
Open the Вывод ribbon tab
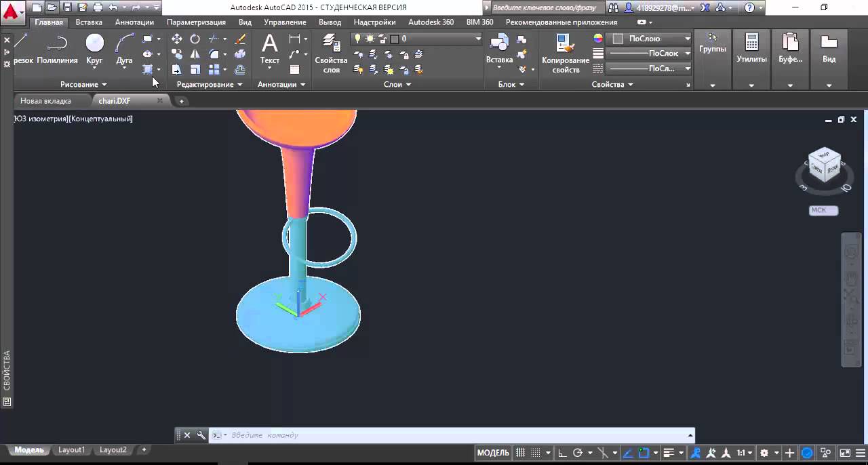(330, 22)
